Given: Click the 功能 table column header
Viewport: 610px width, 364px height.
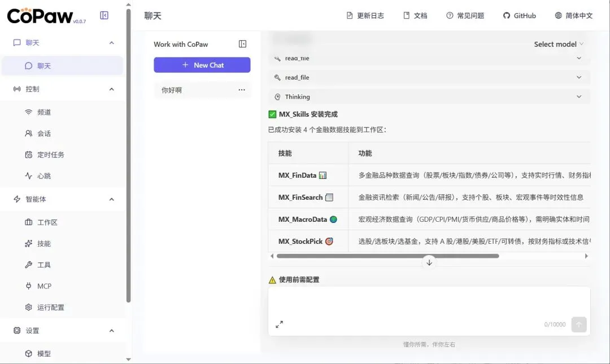Looking at the screenshot, I should [x=469, y=154].
